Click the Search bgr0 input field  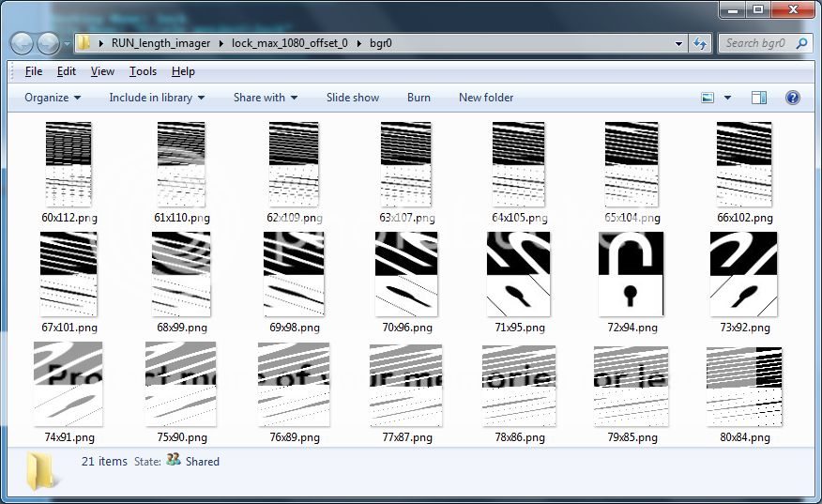pos(755,43)
